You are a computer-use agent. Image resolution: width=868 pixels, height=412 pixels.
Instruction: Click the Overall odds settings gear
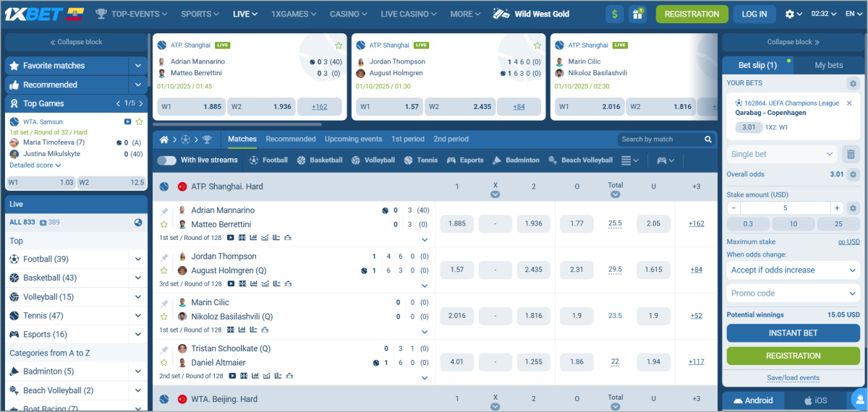(853, 174)
